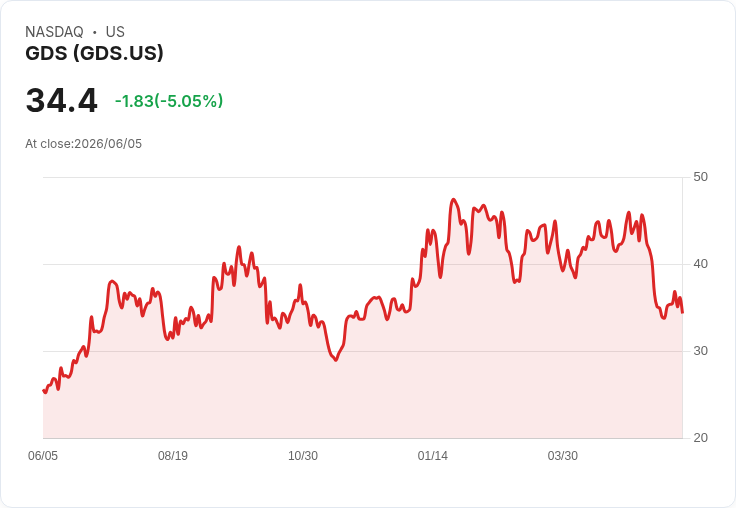Click the 50 y-axis price label
Viewport: 736px width, 508px height.
coord(700,177)
